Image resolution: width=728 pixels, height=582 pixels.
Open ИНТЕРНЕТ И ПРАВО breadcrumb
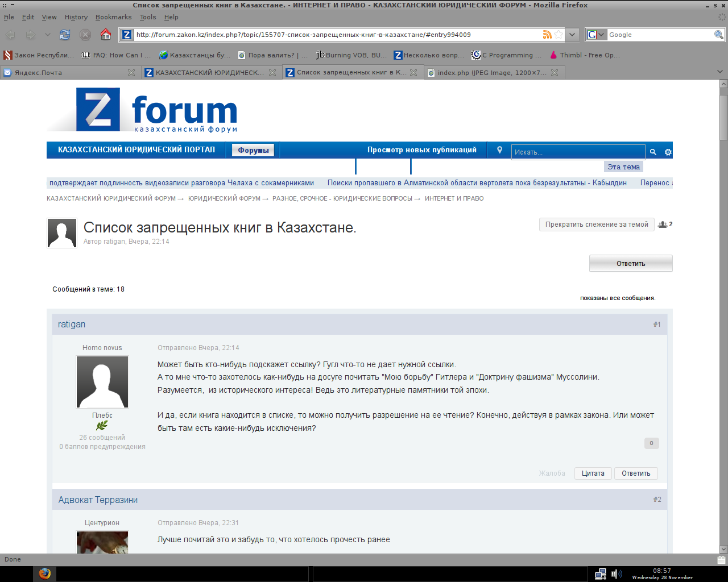point(454,198)
